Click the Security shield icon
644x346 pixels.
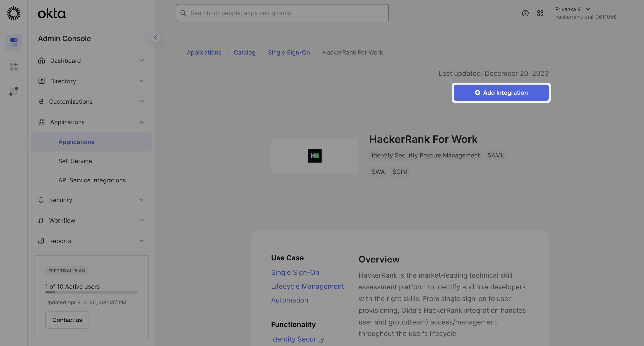[x=41, y=200]
